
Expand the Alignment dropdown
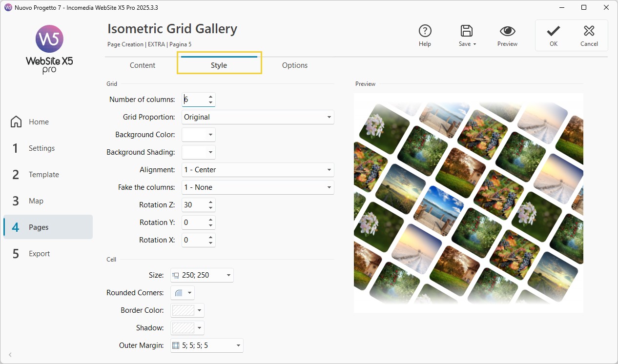[x=258, y=170]
